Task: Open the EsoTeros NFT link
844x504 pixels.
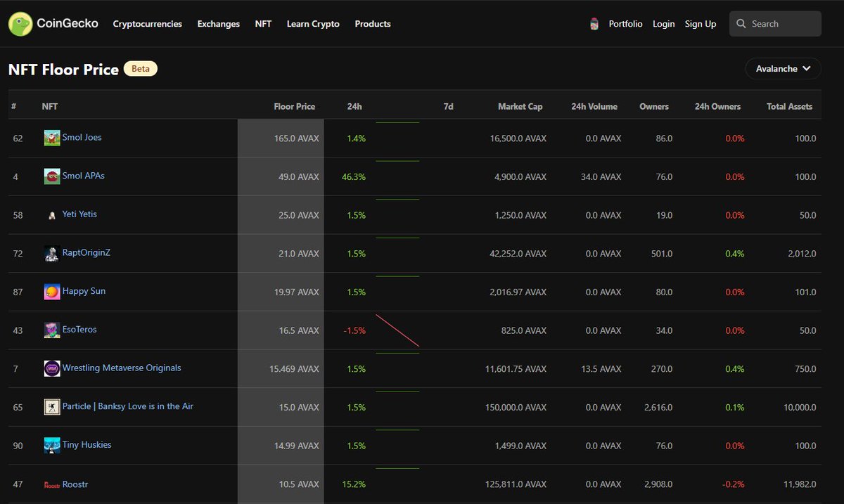Action: pyautogui.click(x=79, y=330)
